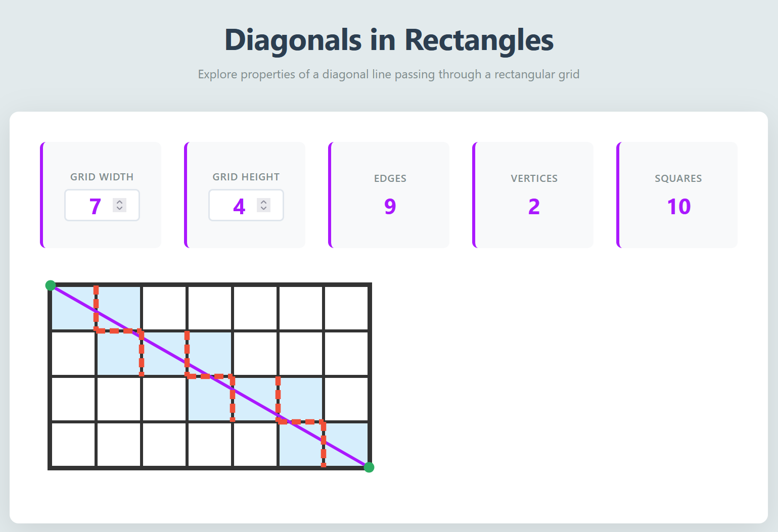Viewport: 778px width, 532px height.
Task: Click the first shaded cell in the top row
Action: tap(72, 307)
